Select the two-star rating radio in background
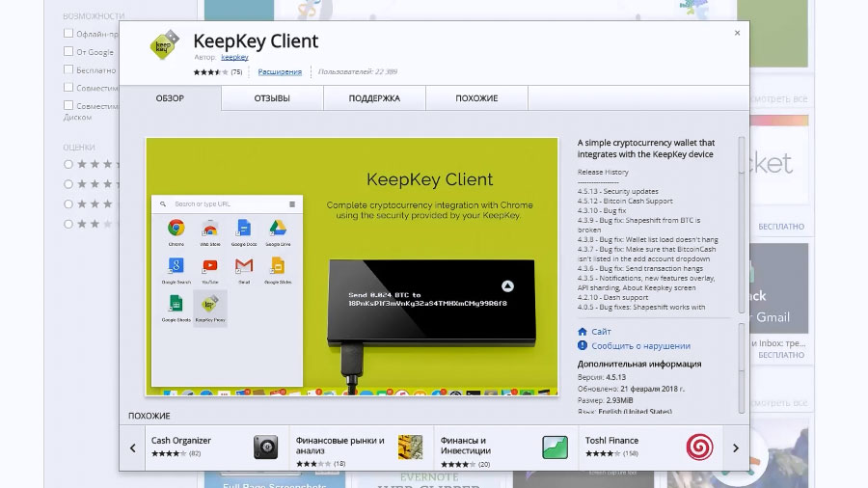Screen dimensions: 868x488 coord(68,224)
